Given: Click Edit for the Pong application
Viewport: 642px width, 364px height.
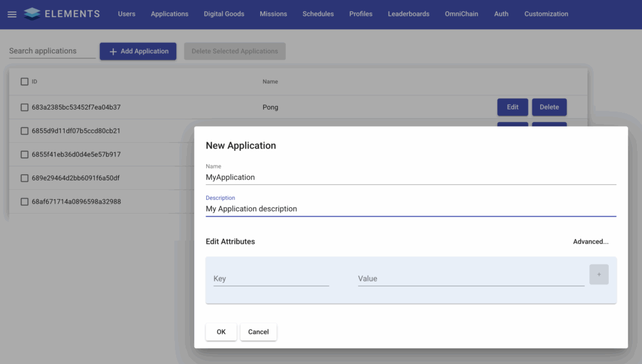Looking at the screenshot, I should coord(512,107).
